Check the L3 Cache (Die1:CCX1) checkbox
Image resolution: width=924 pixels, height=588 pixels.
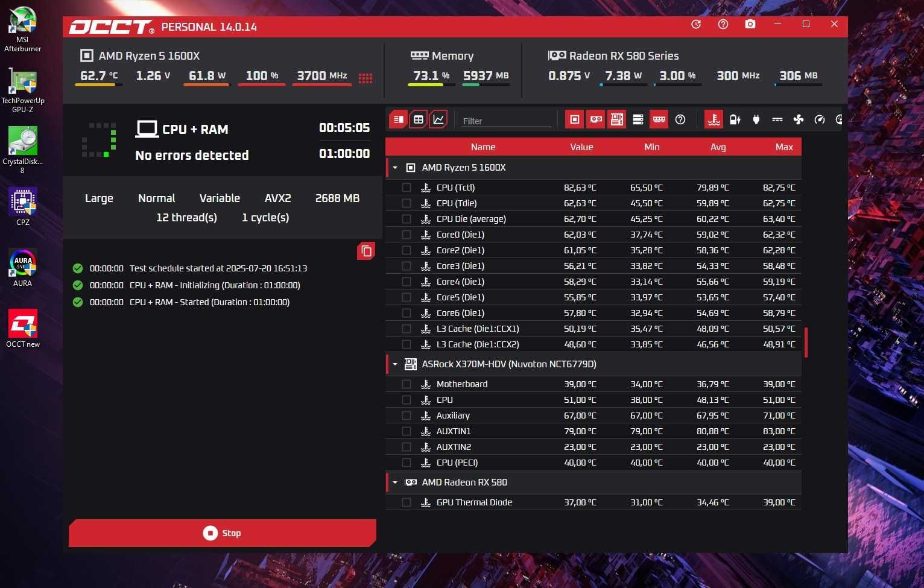(x=407, y=329)
